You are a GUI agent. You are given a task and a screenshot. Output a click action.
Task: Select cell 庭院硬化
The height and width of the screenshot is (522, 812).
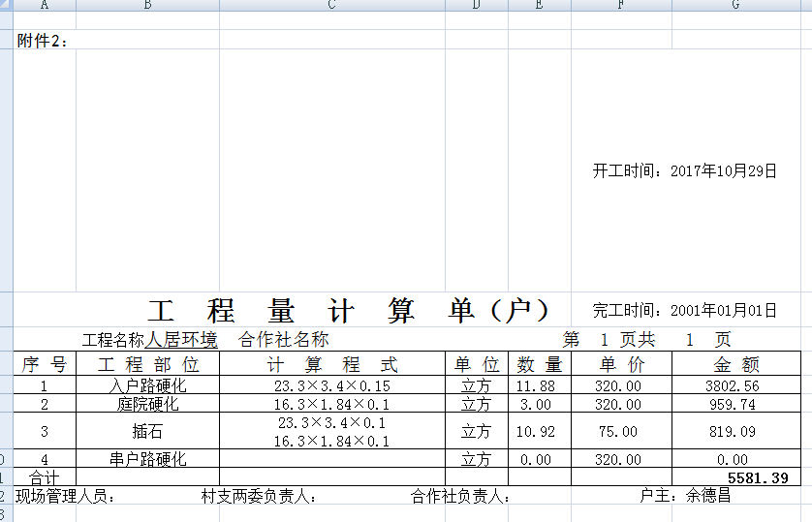click(x=147, y=404)
